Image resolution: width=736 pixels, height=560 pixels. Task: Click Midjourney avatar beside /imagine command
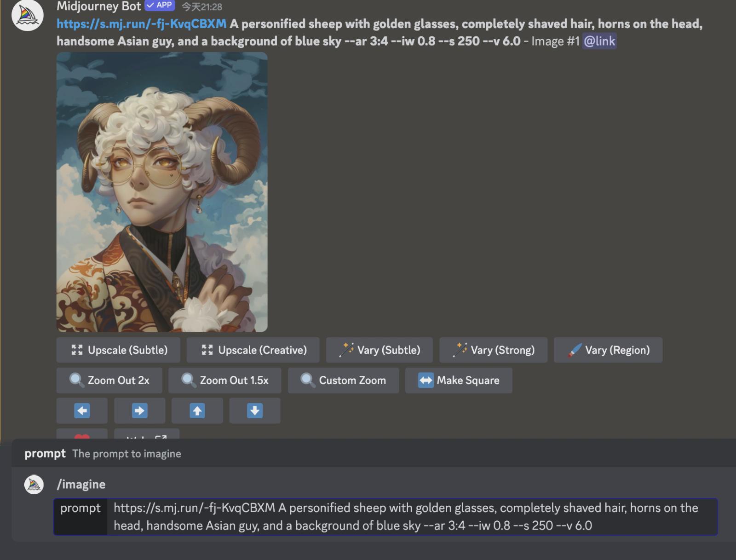click(x=34, y=485)
